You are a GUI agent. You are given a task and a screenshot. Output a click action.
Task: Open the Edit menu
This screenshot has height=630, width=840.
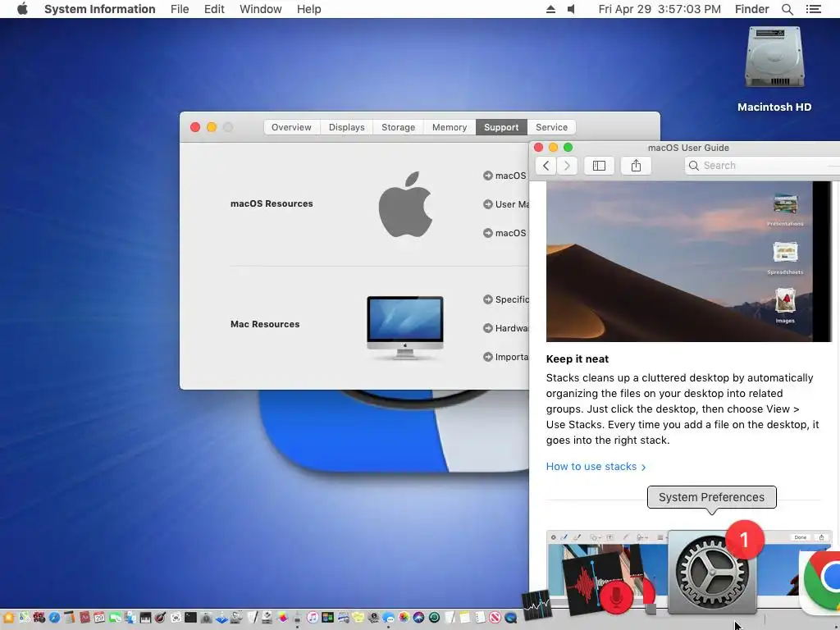[214, 9]
